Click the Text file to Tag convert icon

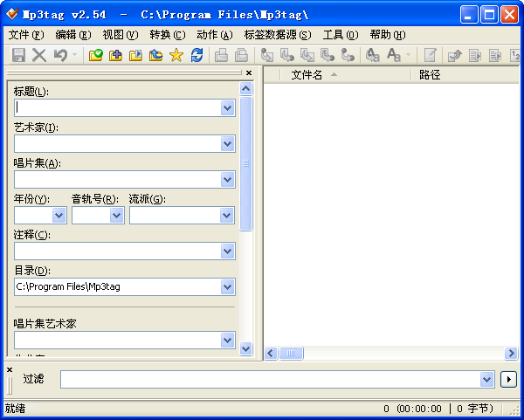point(327,55)
